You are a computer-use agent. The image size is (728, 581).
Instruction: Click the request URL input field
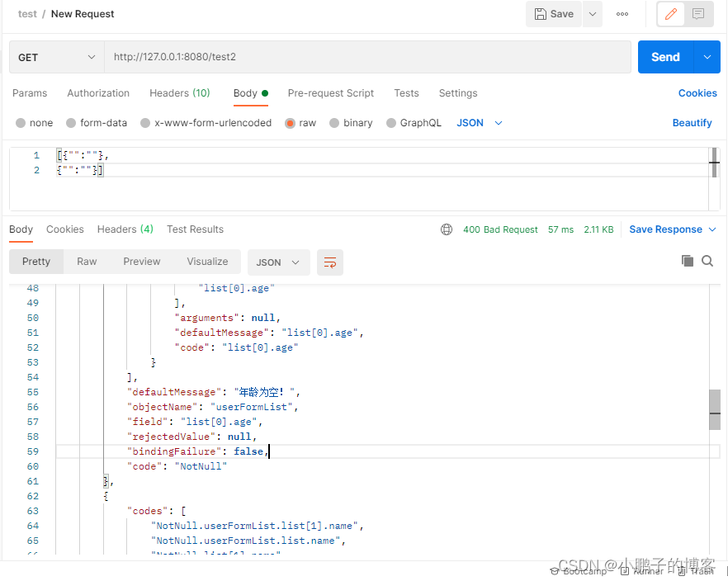click(367, 57)
